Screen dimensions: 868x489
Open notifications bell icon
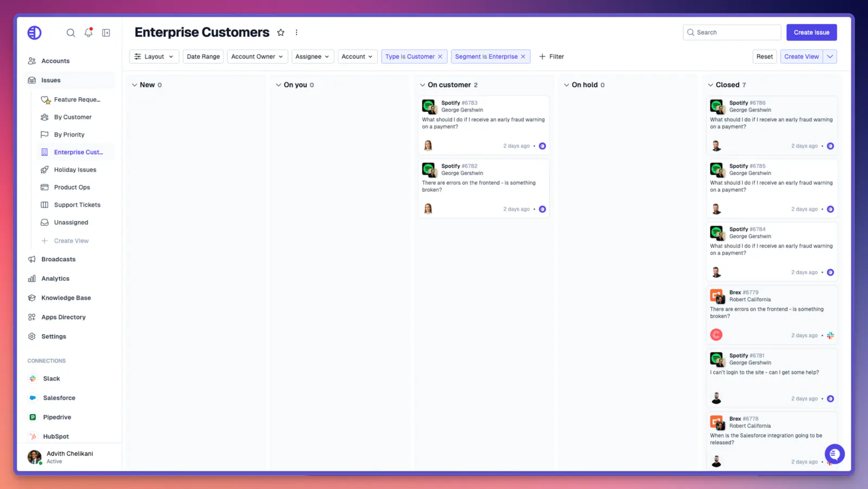pos(88,33)
